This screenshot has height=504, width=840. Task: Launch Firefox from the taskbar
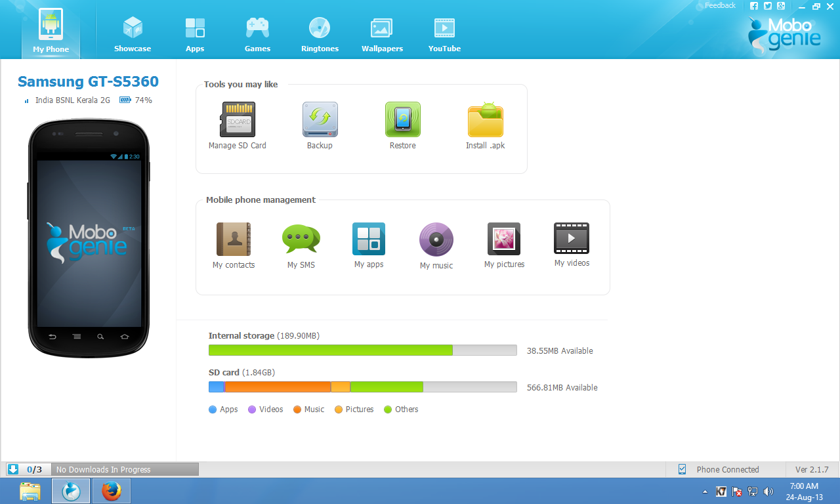[111, 491]
